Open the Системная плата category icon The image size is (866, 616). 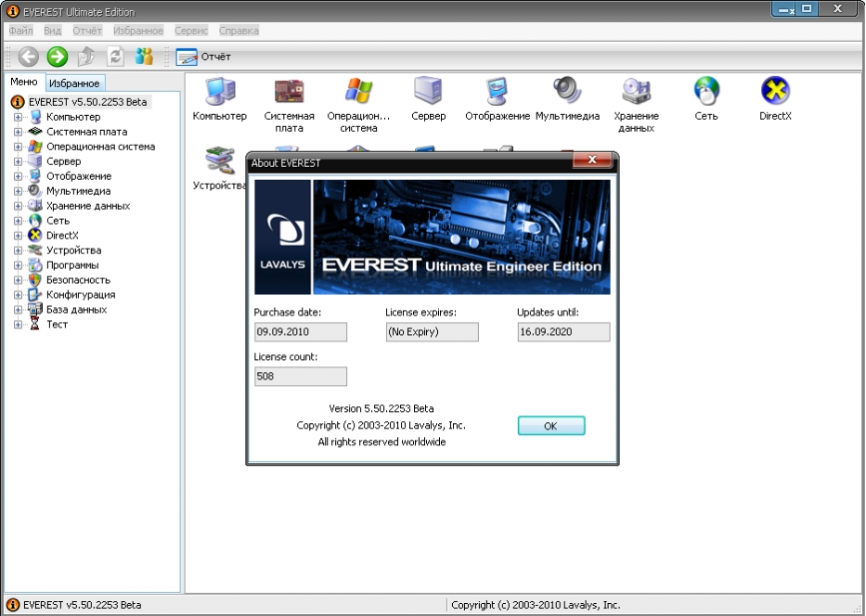tap(289, 93)
